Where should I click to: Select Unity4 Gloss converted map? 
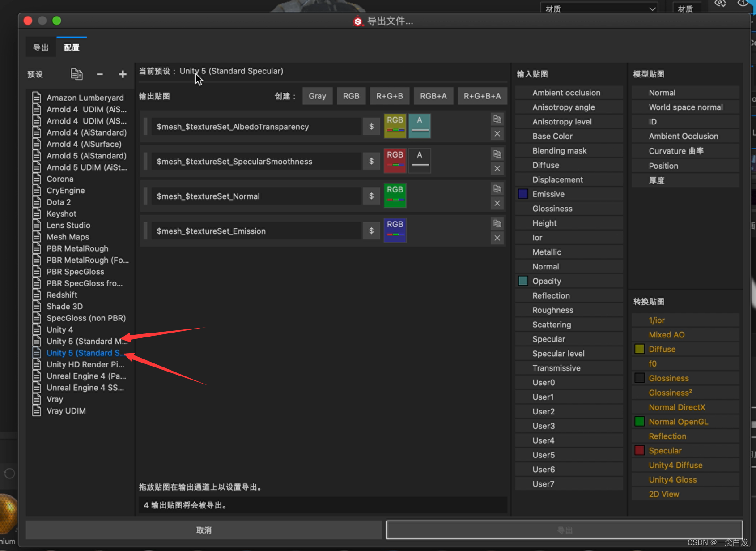pyautogui.click(x=685, y=479)
